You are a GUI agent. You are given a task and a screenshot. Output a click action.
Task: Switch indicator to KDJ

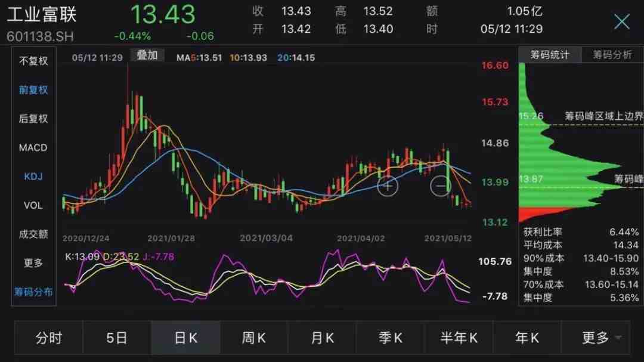click(x=33, y=177)
